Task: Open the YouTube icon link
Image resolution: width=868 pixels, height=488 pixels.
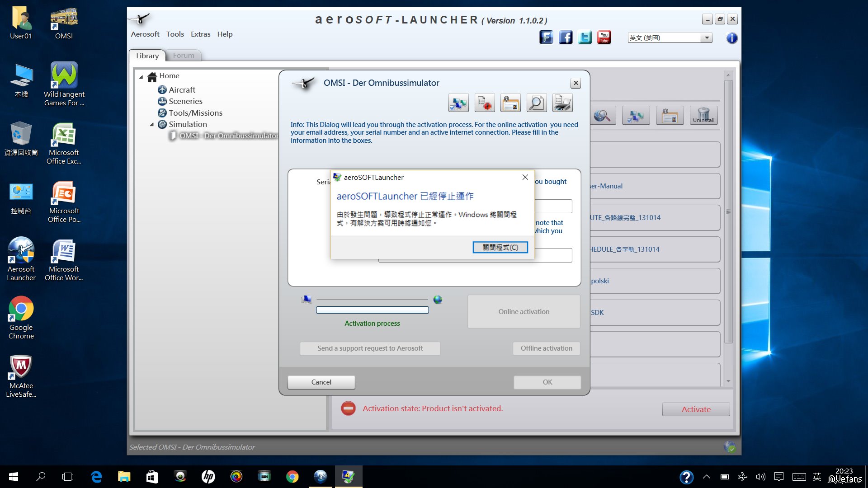Action: click(604, 38)
